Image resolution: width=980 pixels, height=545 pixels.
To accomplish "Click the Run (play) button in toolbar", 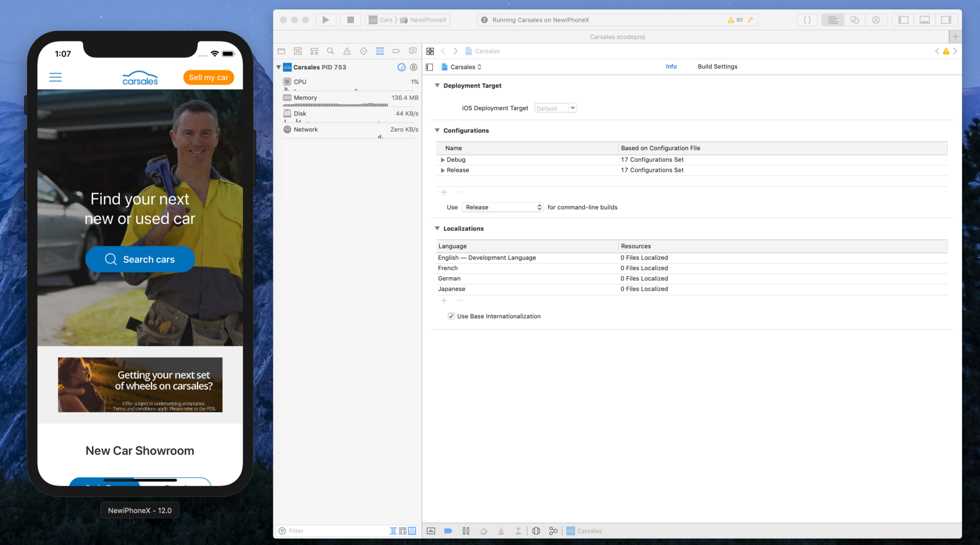I will click(326, 20).
